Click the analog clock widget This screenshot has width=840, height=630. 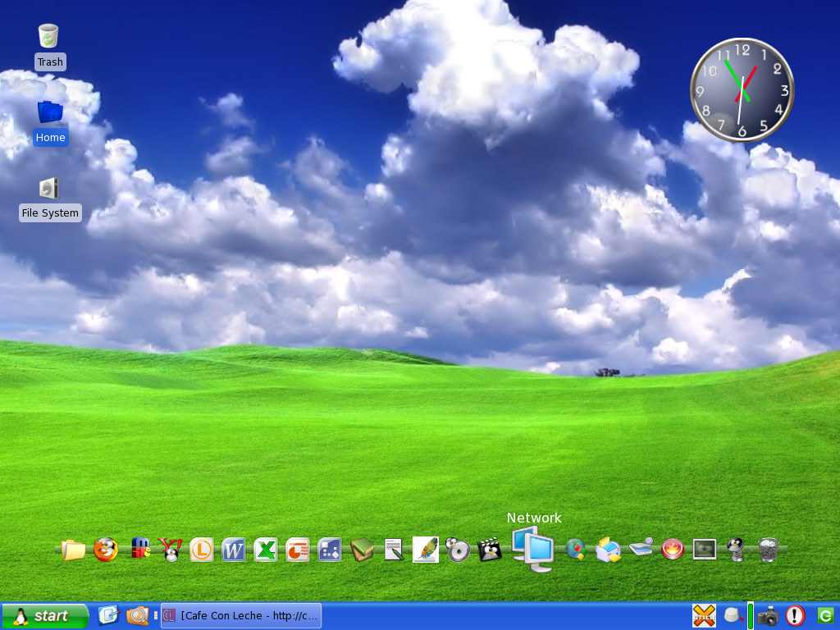tap(742, 90)
